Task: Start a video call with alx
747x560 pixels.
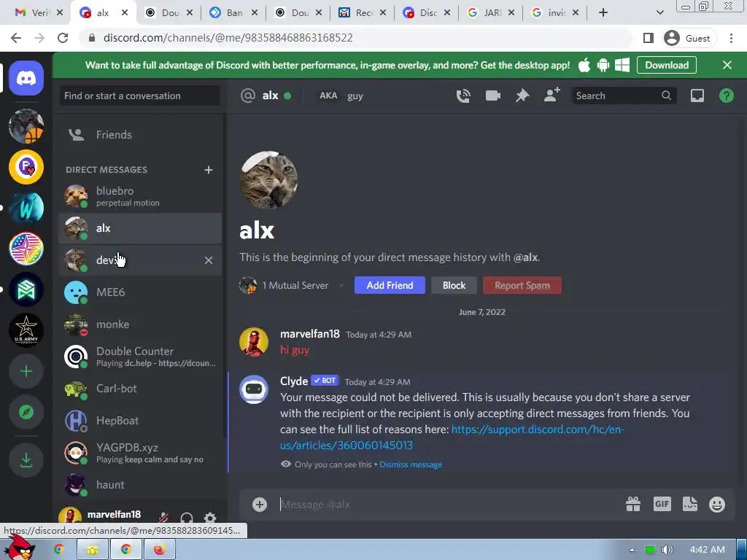Action: coord(492,96)
